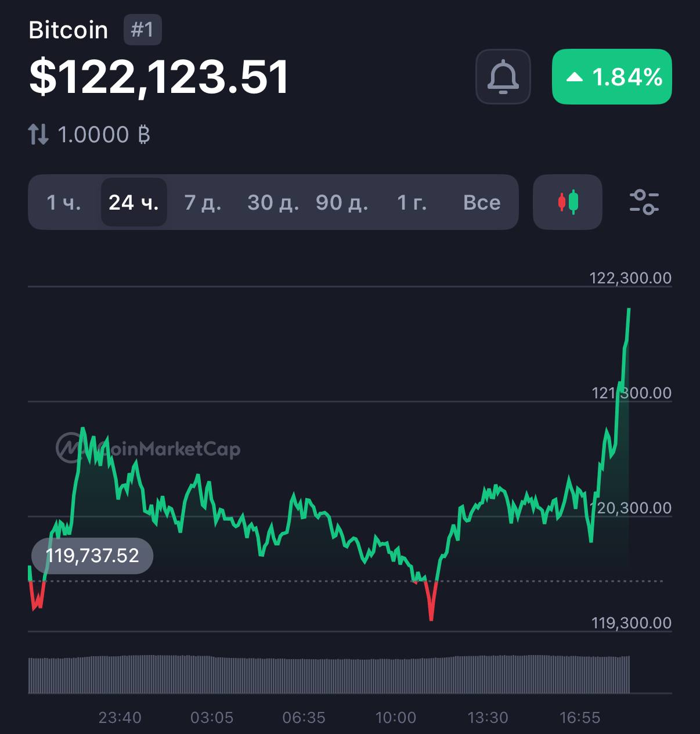Display the Все (all time) chart
Image resolution: width=700 pixels, height=734 pixels.
[482, 202]
